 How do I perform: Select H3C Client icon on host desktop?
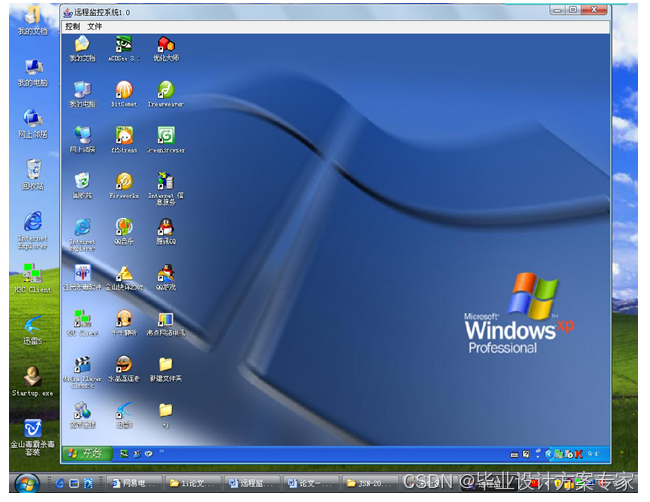pos(33,279)
